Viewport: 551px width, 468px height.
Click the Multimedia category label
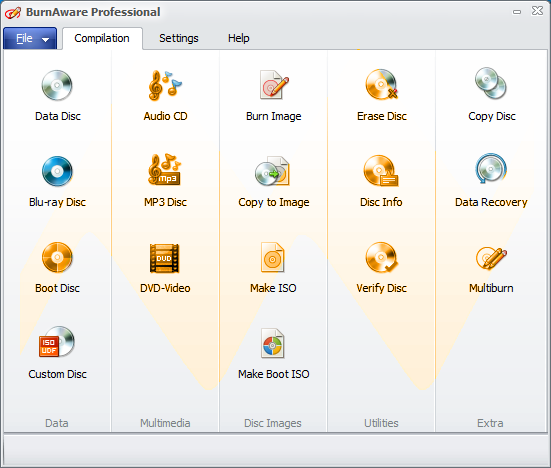[165, 423]
